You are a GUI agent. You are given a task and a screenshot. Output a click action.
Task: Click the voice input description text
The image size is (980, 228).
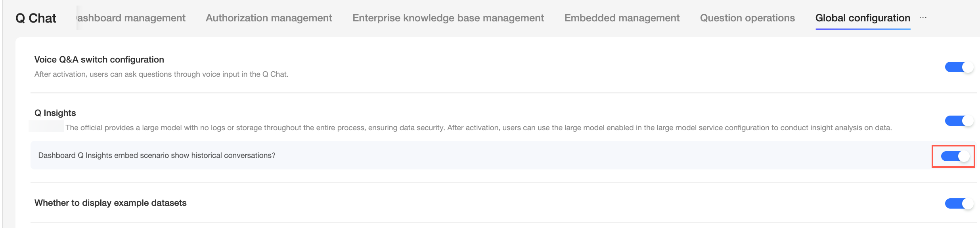tap(161, 74)
